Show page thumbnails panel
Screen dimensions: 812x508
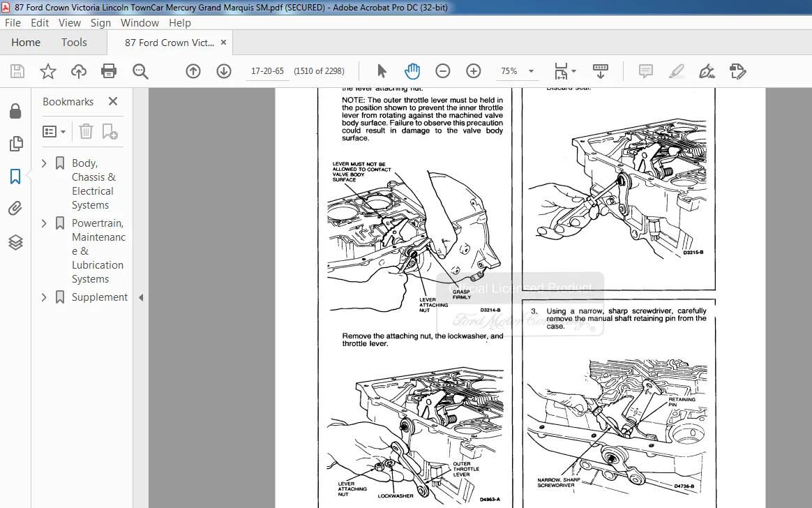(15, 144)
